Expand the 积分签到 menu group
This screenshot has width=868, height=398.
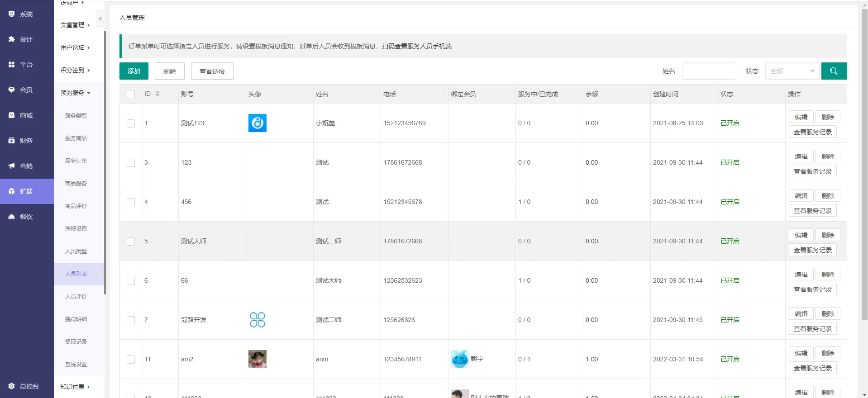(75, 70)
